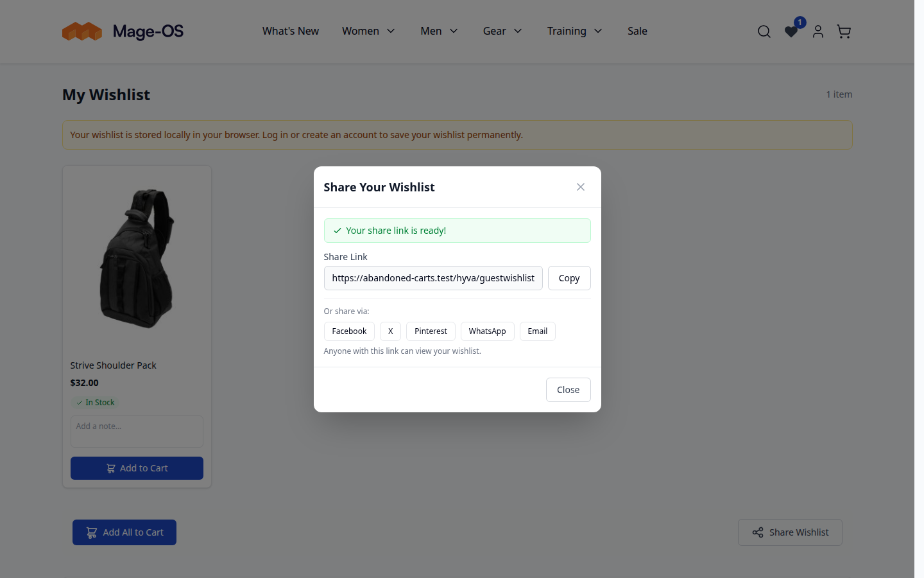Open the Sale menu item
The image size is (924, 578).
(x=637, y=31)
